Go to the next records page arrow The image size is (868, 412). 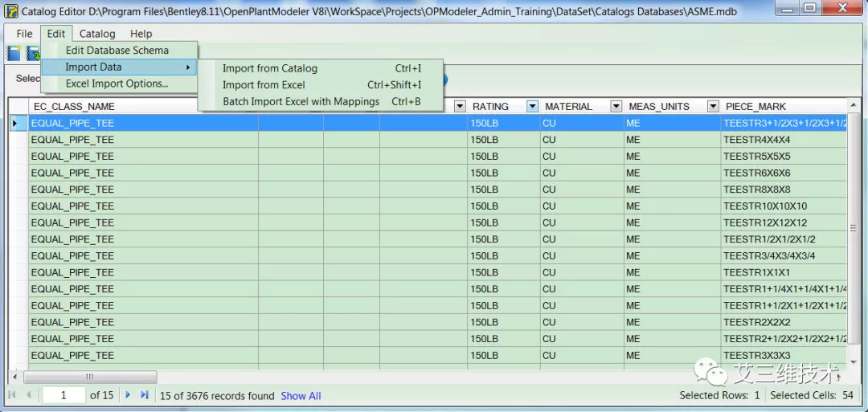(x=128, y=395)
